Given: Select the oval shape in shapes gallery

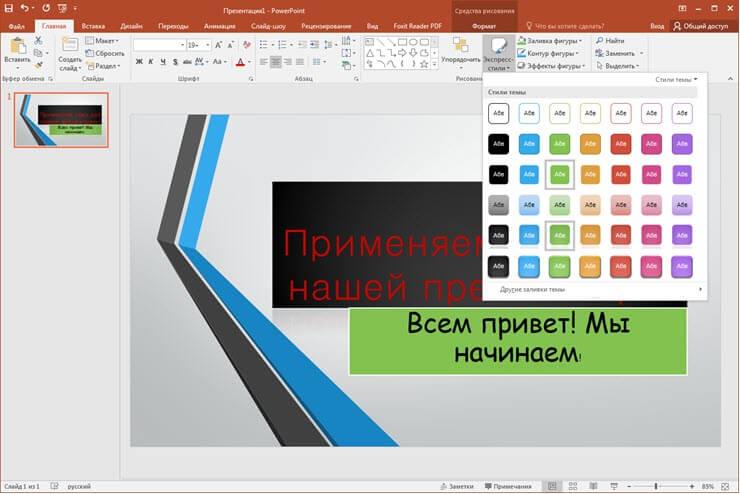Looking at the screenshot, I should pyautogui.click(x=413, y=42).
